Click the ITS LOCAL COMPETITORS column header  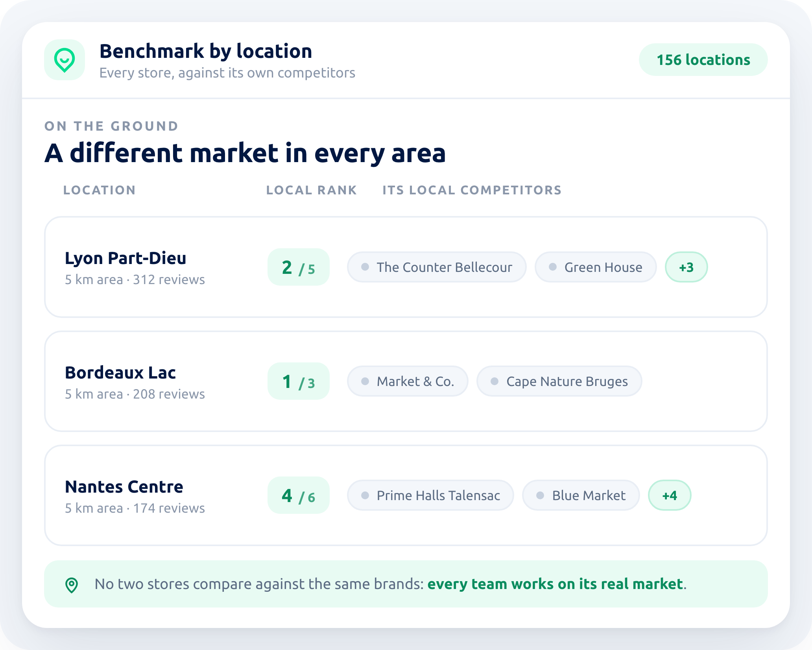coord(472,190)
